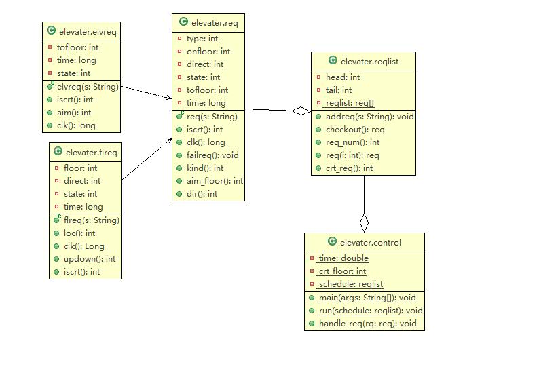This screenshot has height=392, width=558.
Task: Click private field icon next to time: double
Action: [312, 258]
